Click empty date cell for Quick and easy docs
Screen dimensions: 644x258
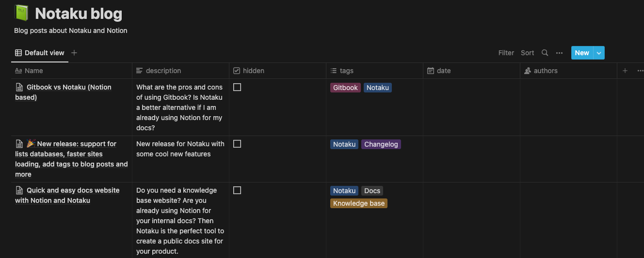pos(472,220)
